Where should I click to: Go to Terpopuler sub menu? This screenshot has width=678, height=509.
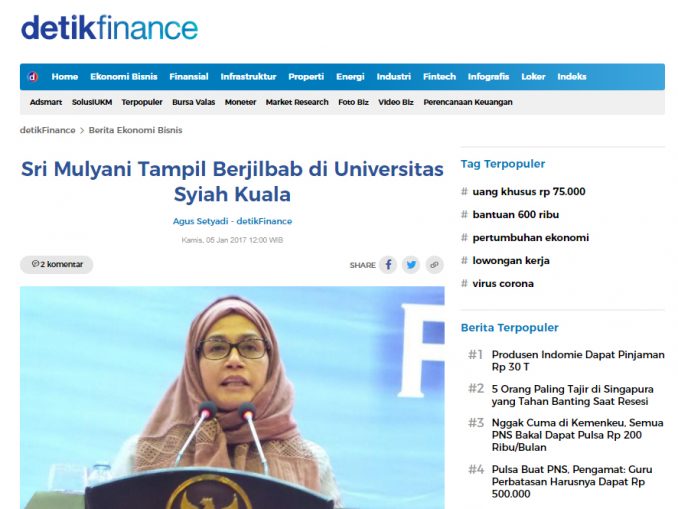coord(142,102)
